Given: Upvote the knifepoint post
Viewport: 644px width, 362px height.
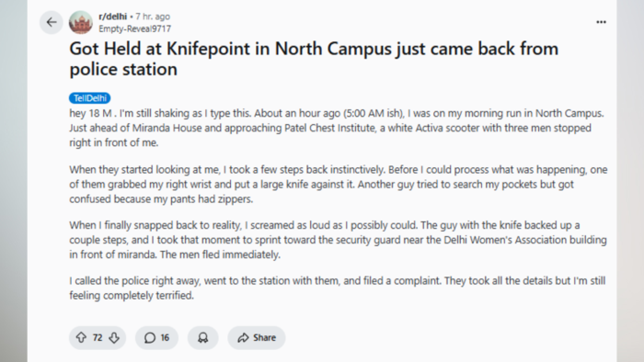Looking at the screenshot, I should click(81, 337).
